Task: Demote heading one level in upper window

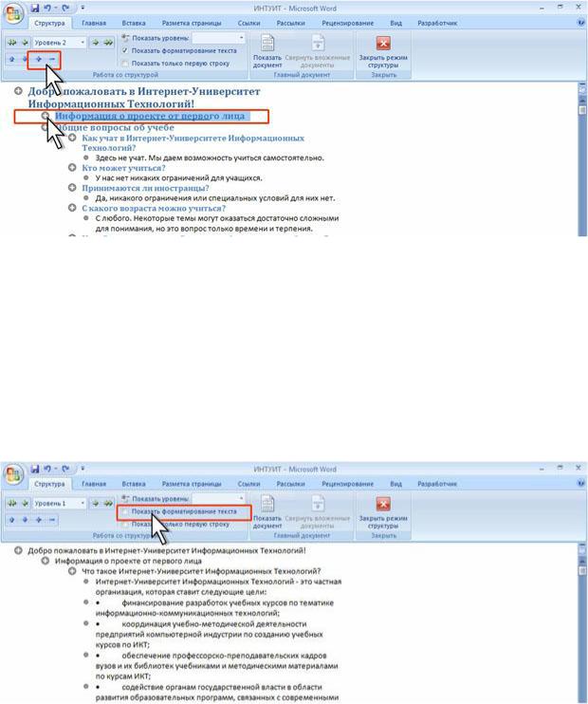Action: click(95, 43)
